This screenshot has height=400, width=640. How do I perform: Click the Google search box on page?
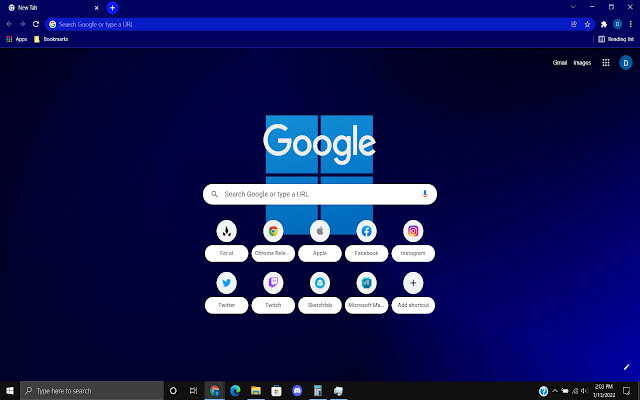[x=320, y=194]
